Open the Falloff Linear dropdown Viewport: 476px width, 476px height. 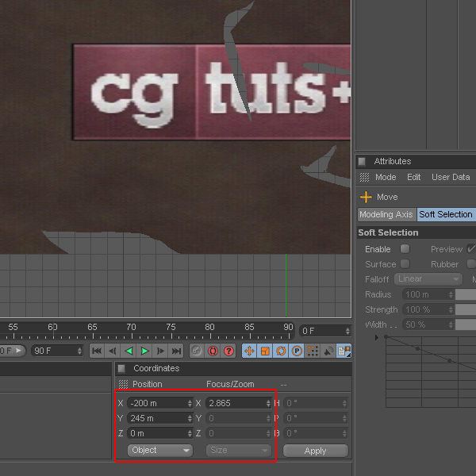click(428, 279)
